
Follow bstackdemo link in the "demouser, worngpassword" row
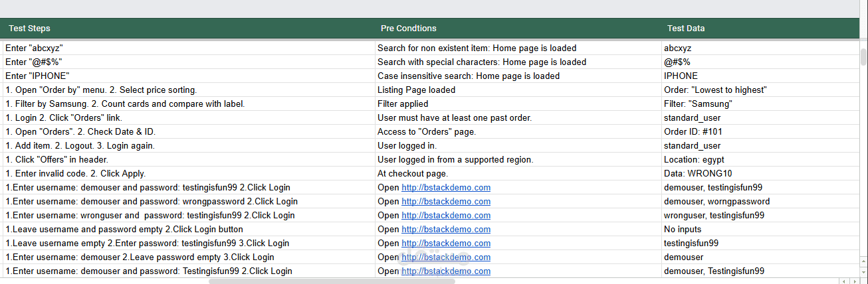(x=446, y=202)
